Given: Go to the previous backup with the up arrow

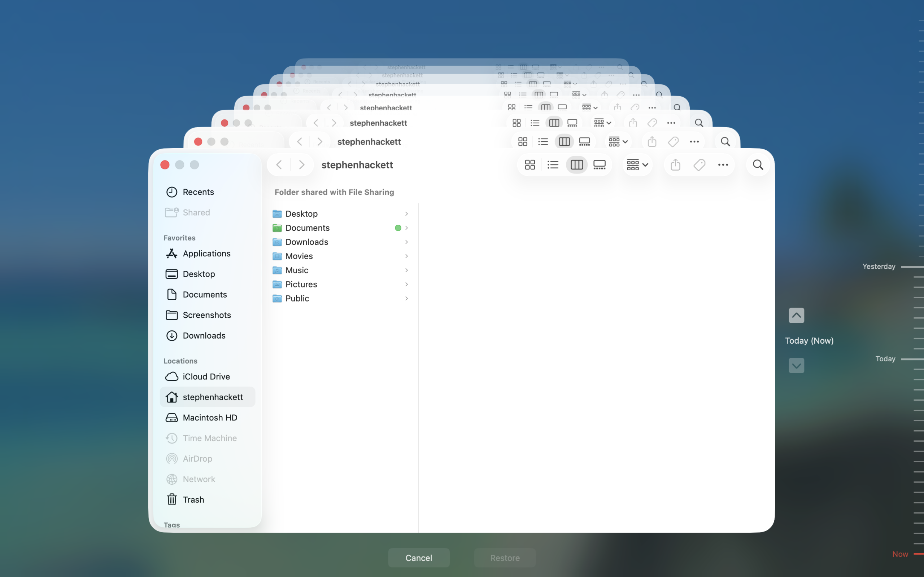Looking at the screenshot, I should point(797,316).
